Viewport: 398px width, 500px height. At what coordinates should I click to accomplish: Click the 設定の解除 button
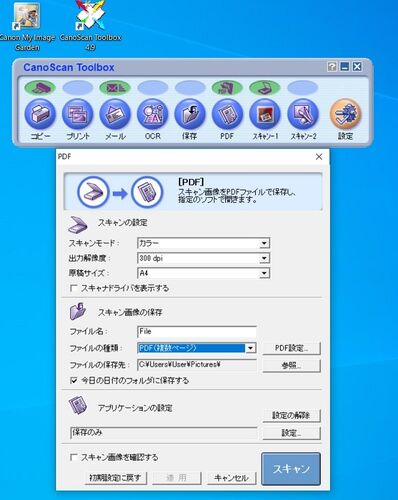click(x=292, y=416)
